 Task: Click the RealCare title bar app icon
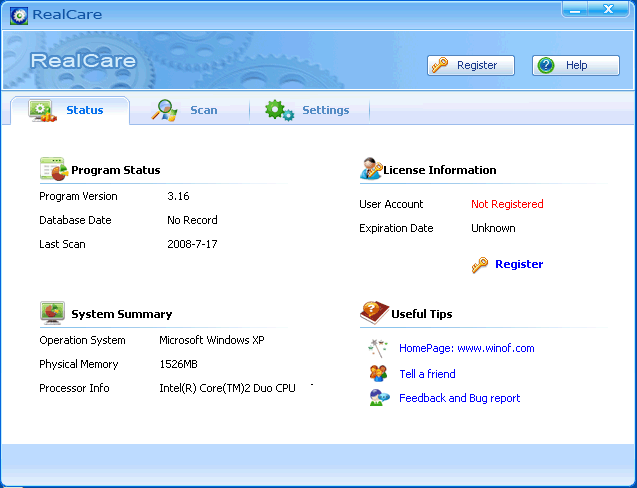pos(19,15)
